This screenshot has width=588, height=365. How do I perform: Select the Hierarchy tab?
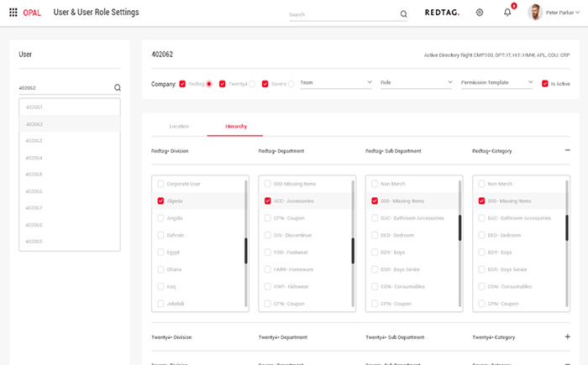[x=235, y=126]
